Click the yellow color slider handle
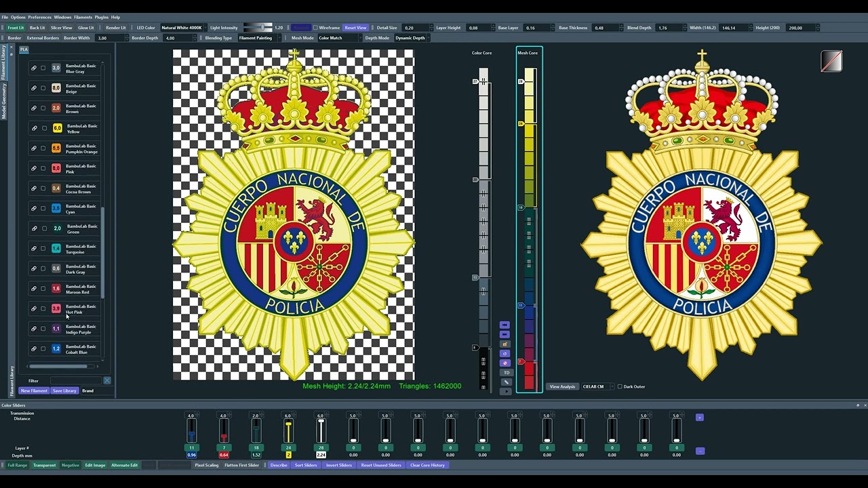Viewport: 868px width, 488px height. tap(288, 424)
